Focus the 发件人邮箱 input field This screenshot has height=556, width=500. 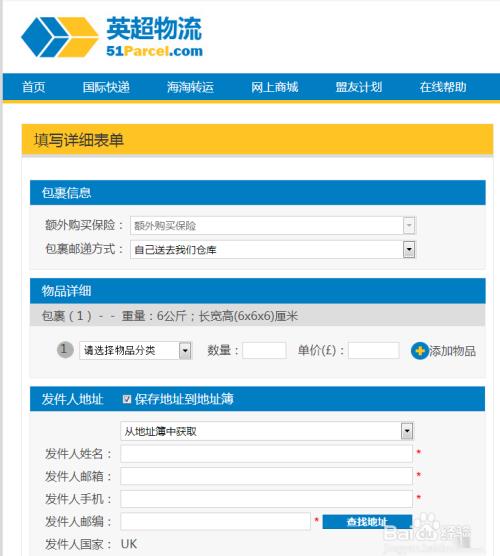(266, 476)
